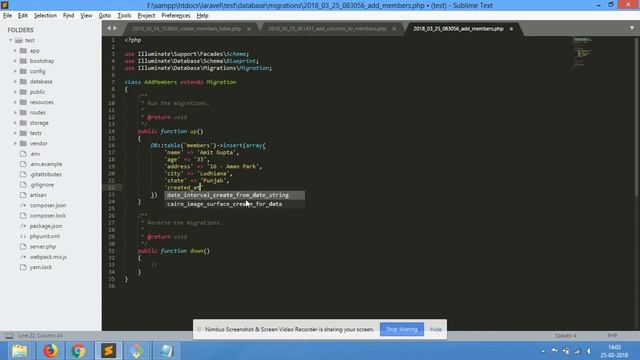This screenshot has height=360, width=640.
Task: Hide the Nimbus sharing notification
Action: coord(436,329)
